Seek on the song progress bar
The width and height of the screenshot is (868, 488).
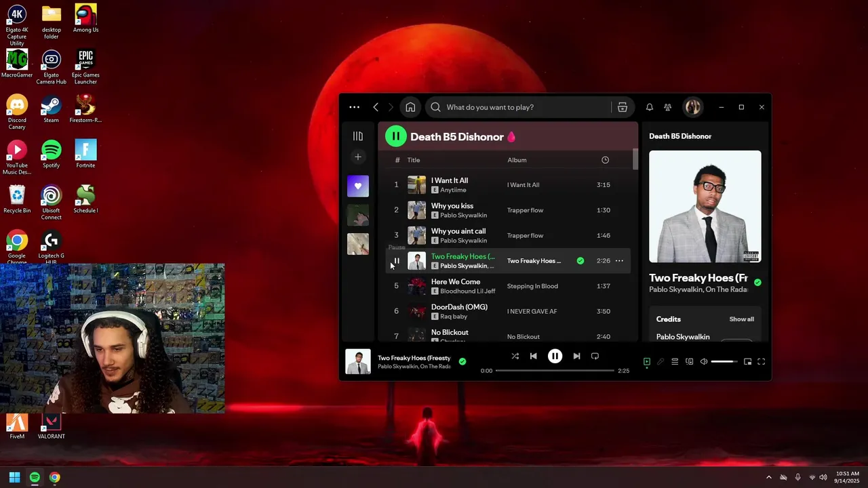(x=555, y=371)
